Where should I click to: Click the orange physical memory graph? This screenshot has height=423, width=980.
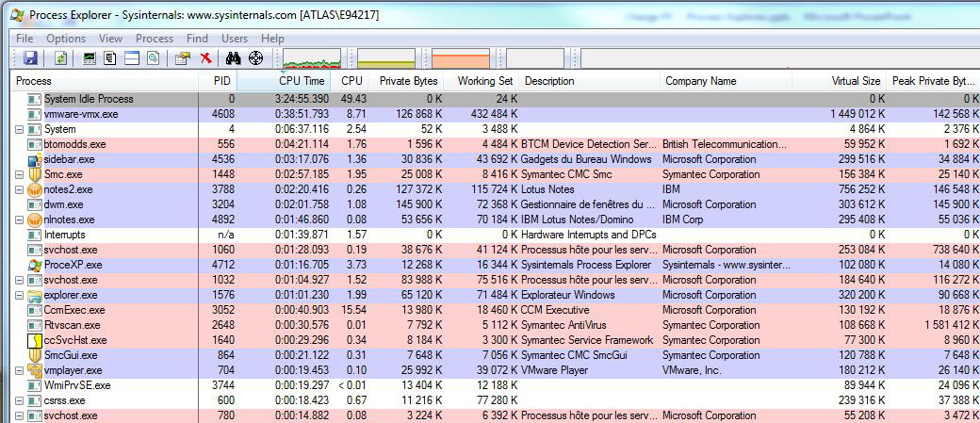(461, 58)
